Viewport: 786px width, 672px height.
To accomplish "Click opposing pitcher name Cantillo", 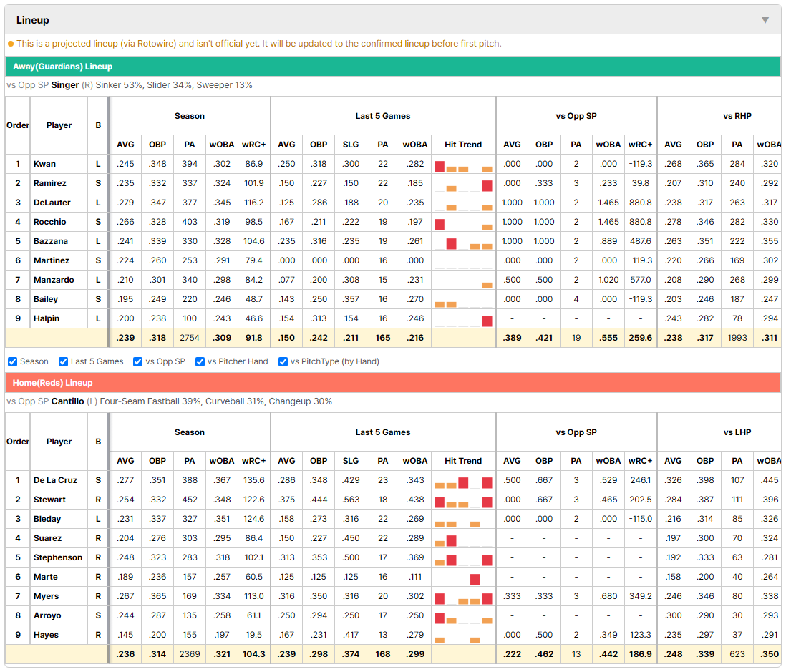I will point(68,401).
